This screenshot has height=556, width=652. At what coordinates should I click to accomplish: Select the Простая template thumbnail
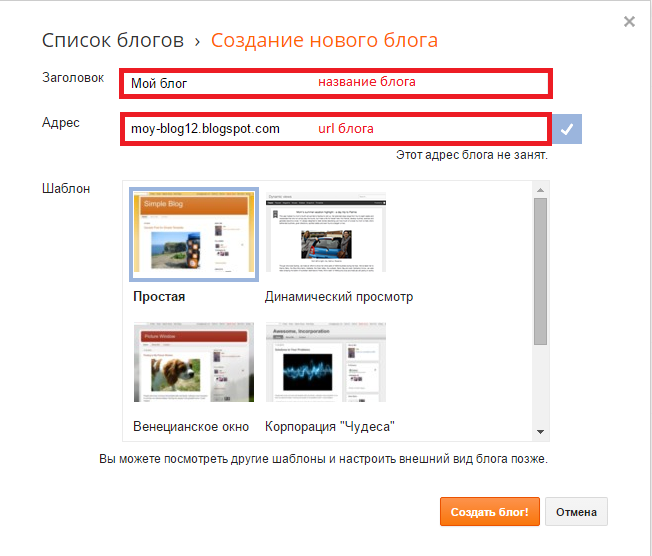(194, 234)
